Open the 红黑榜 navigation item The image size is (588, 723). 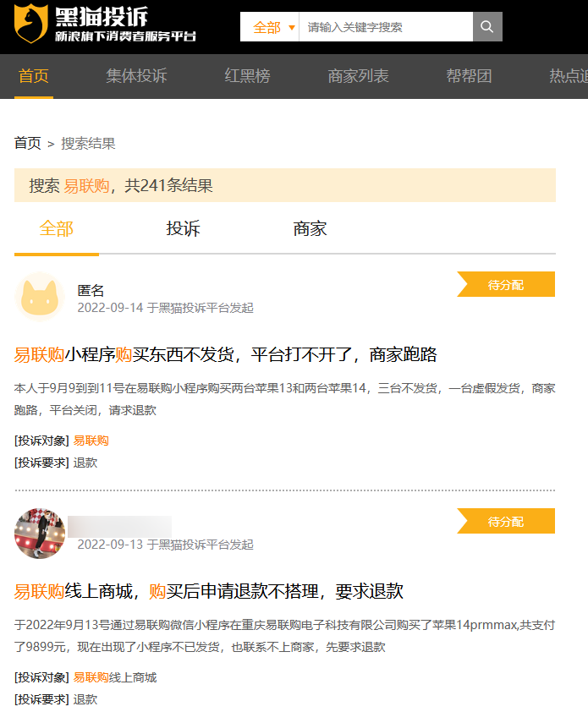click(247, 75)
